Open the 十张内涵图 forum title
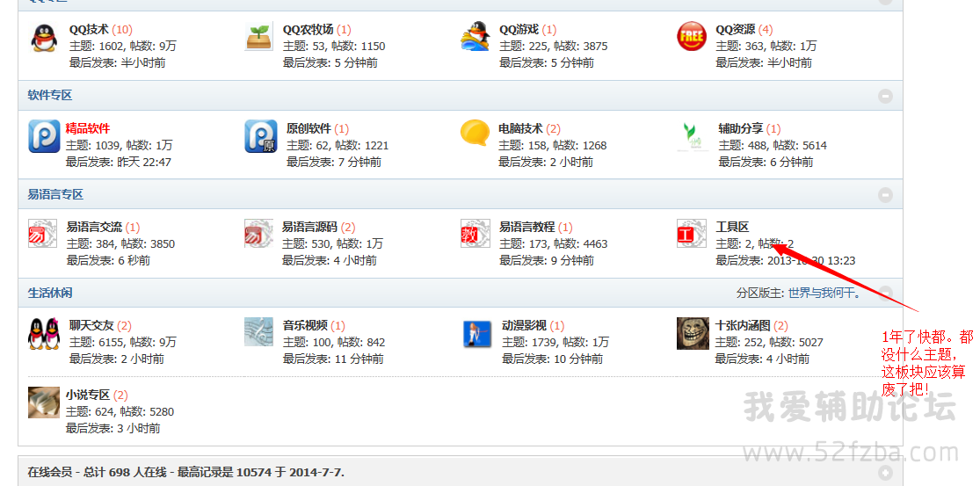Screen dimensions: 980x486 tap(743, 325)
